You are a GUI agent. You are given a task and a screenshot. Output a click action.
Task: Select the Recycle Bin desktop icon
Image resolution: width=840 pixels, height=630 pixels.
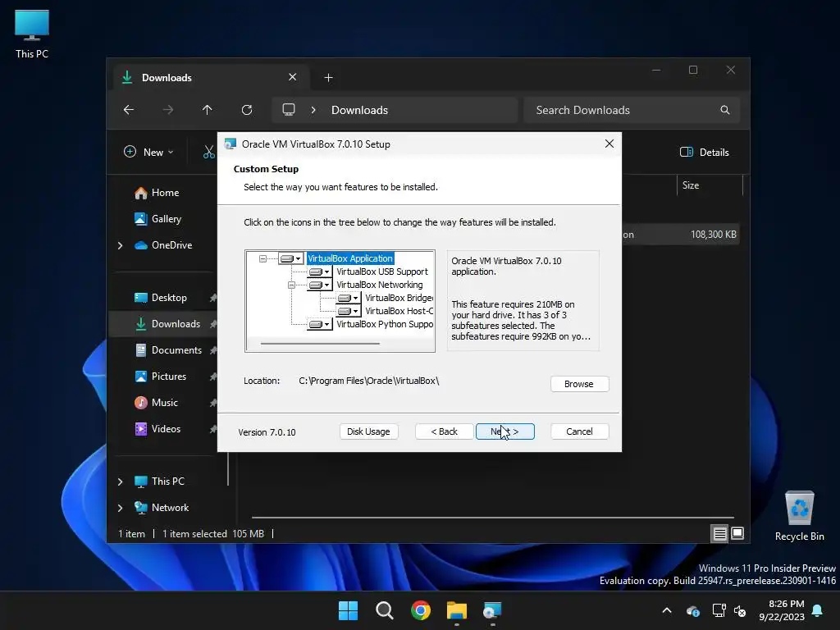tap(799, 517)
